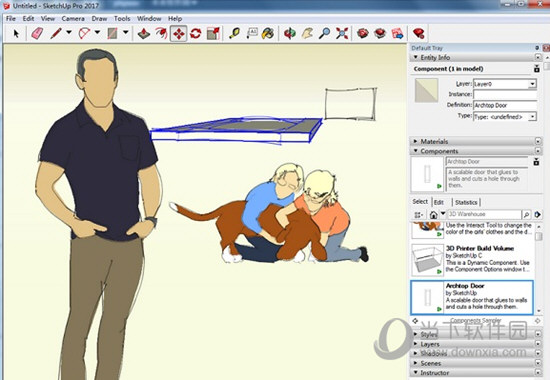Click the Entity Info material swatch
This screenshot has width=550, height=380.
[x=426, y=90]
